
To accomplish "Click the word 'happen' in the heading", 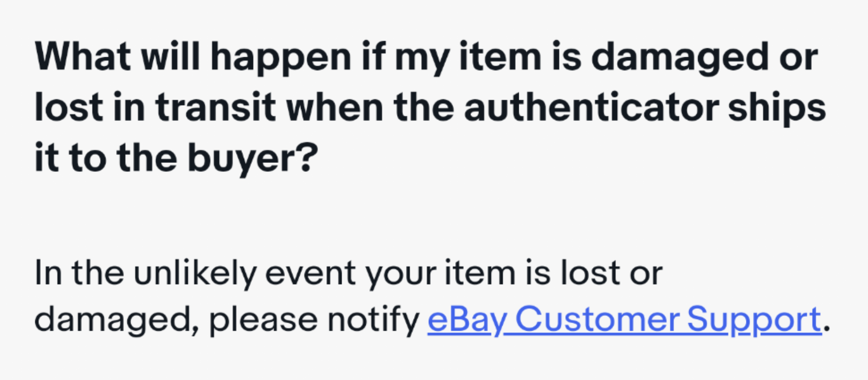I will tap(281, 59).
